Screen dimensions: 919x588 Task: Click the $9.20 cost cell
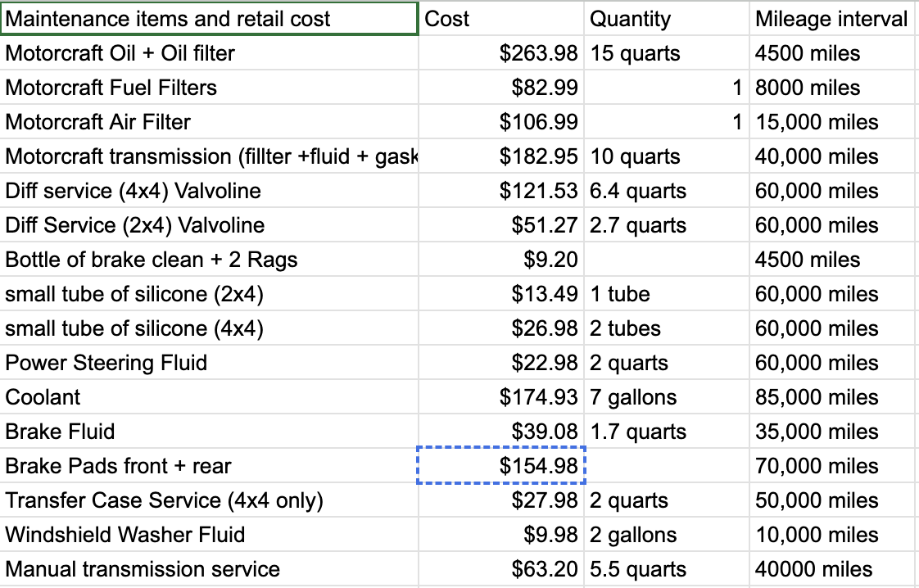(501, 260)
